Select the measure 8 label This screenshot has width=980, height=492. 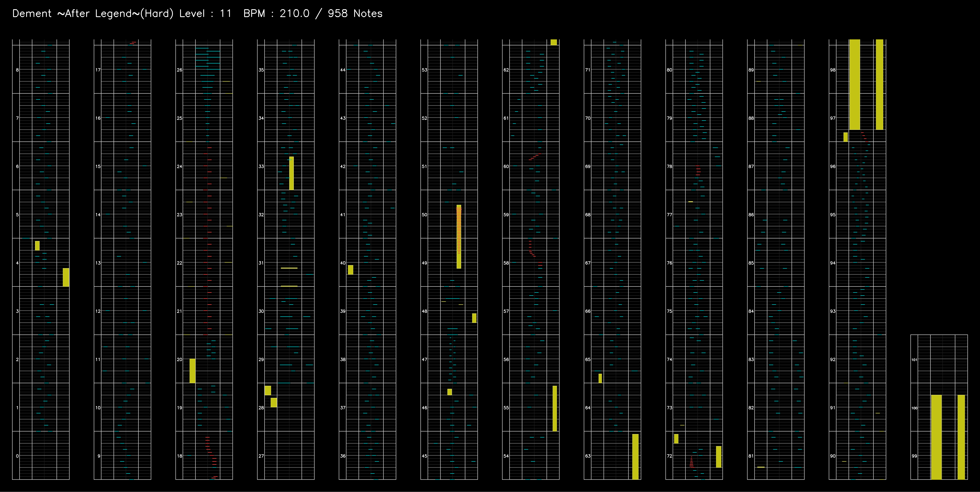pyautogui.click(x=17, y=70)
